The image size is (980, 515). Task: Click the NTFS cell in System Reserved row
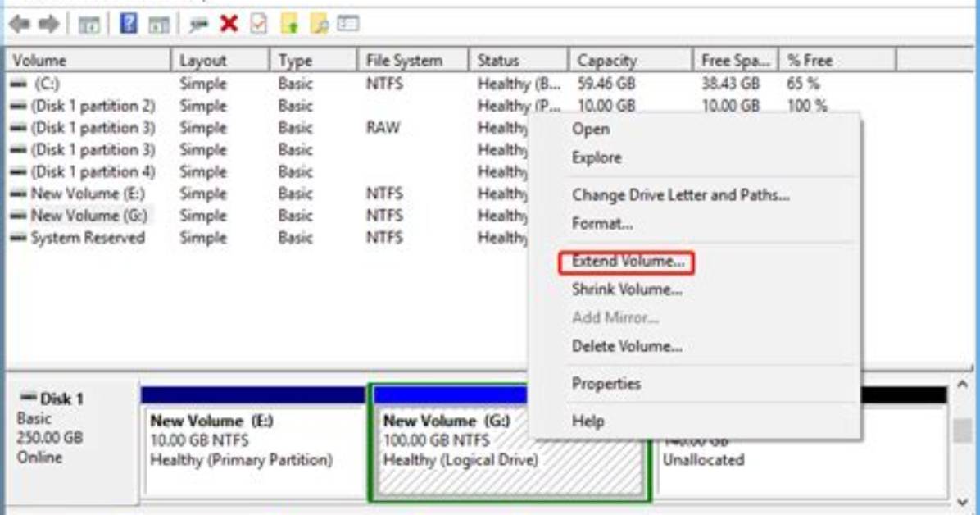point(384,238)
